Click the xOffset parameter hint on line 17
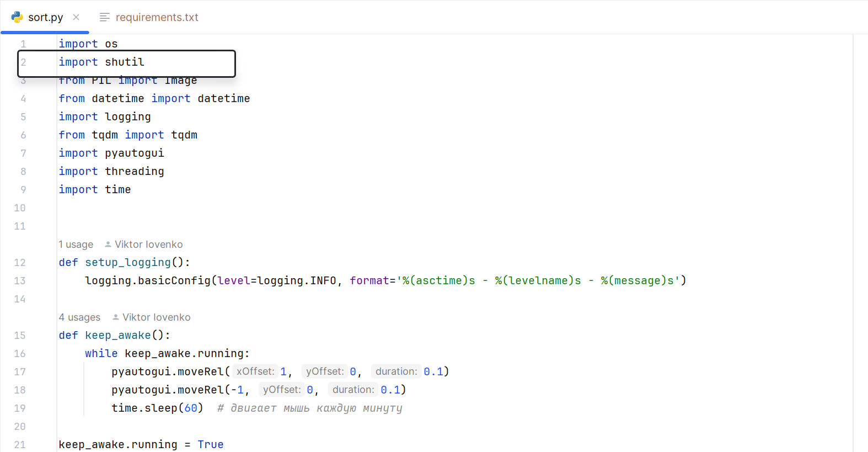Screen dimensions: 868x452 (255, 371)
